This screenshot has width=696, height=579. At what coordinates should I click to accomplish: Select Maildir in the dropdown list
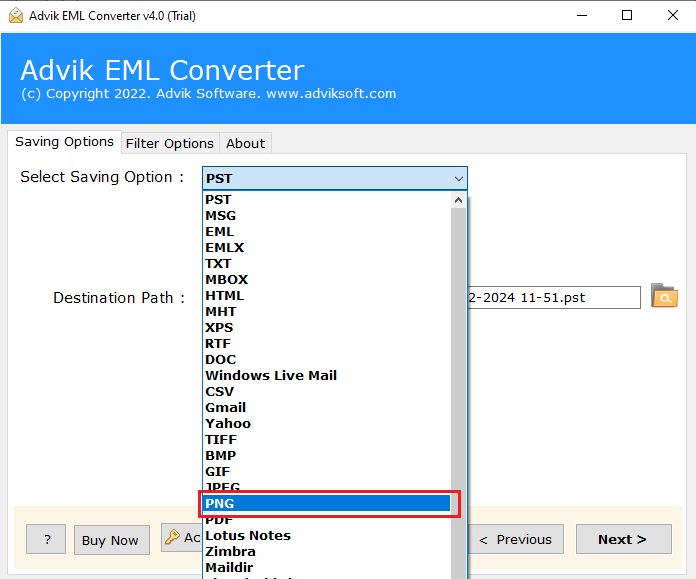click(x=327, y=567)
